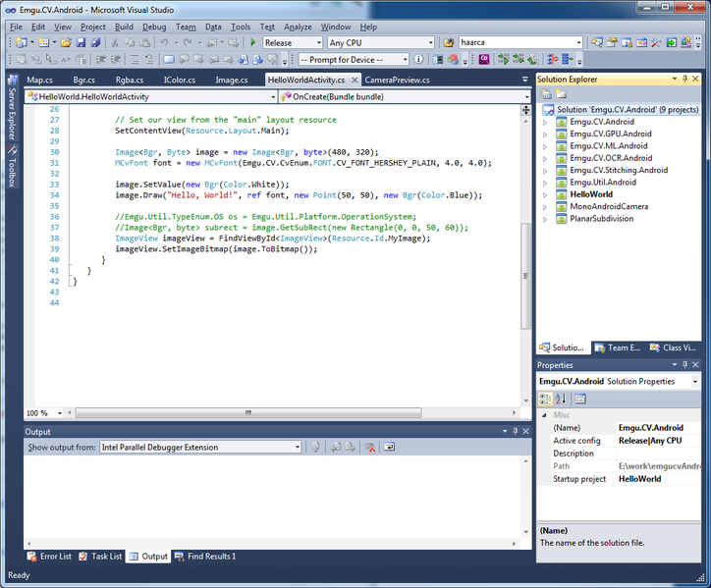The width and height of the screenshot is (711, 588).
Task: Click the Undo arrow icon
Action: click(164, 42)
